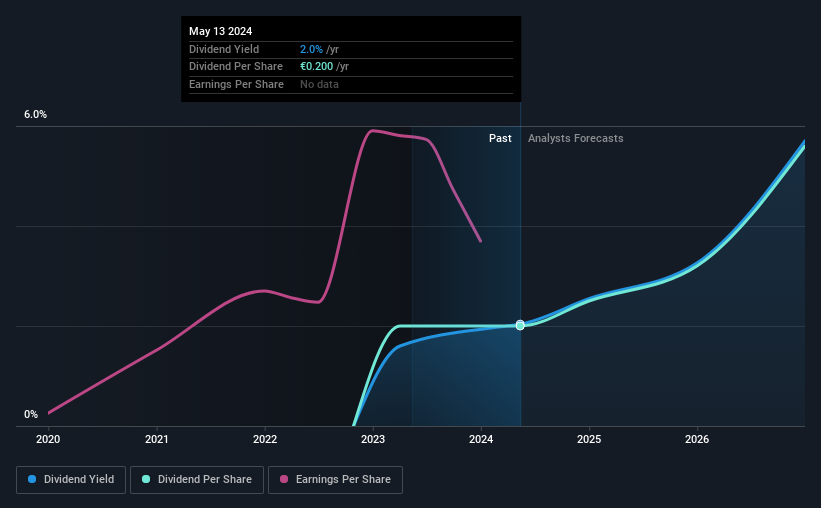Click the 2.0% dividend yield value
This screenshot has height=508, width=821.
[x=311, y=49]
